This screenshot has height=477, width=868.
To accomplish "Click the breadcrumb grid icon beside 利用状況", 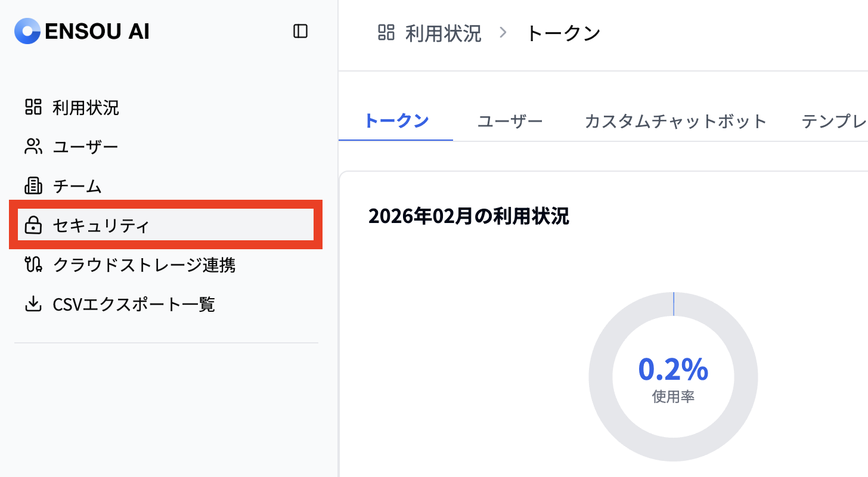I will (x=386, y=32).
